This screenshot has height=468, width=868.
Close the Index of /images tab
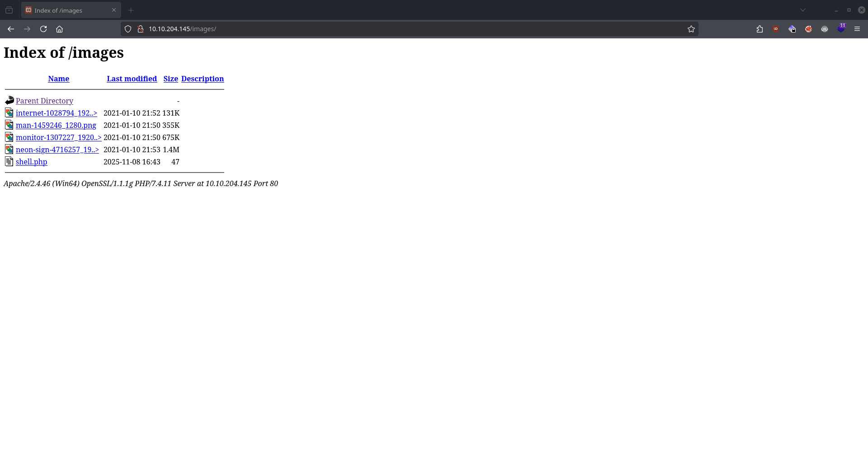(114, 10)
